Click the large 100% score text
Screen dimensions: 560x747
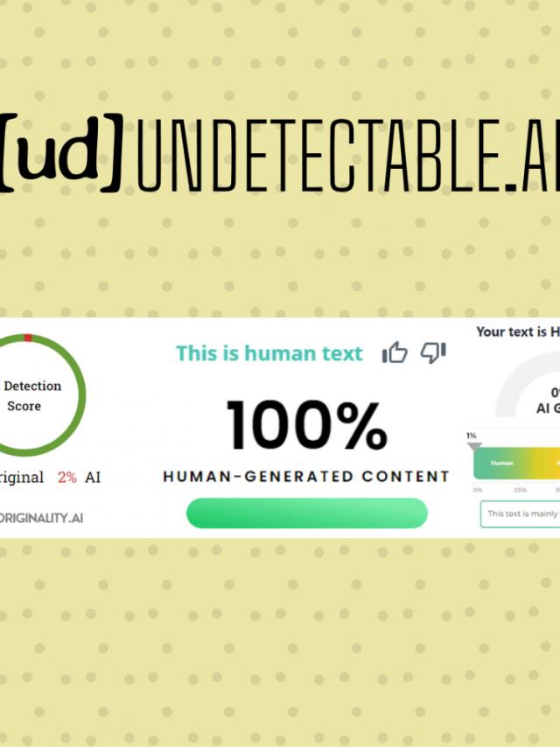tap(306, 426)
